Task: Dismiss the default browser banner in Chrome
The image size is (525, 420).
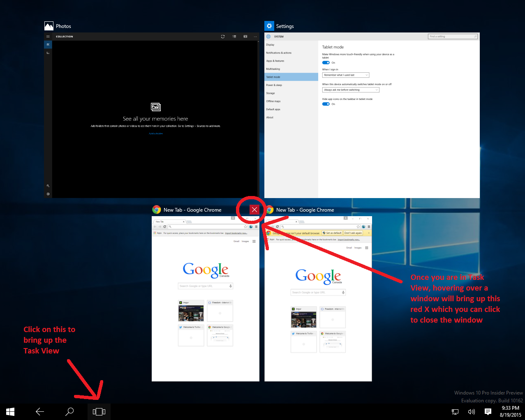Action: (x=369, y=233)
